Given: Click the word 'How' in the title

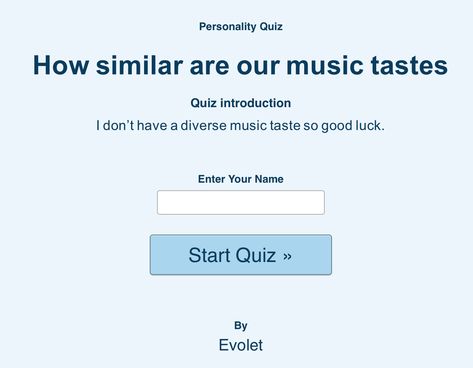Looking at the screenshot, I should click(x=61, y=65).
